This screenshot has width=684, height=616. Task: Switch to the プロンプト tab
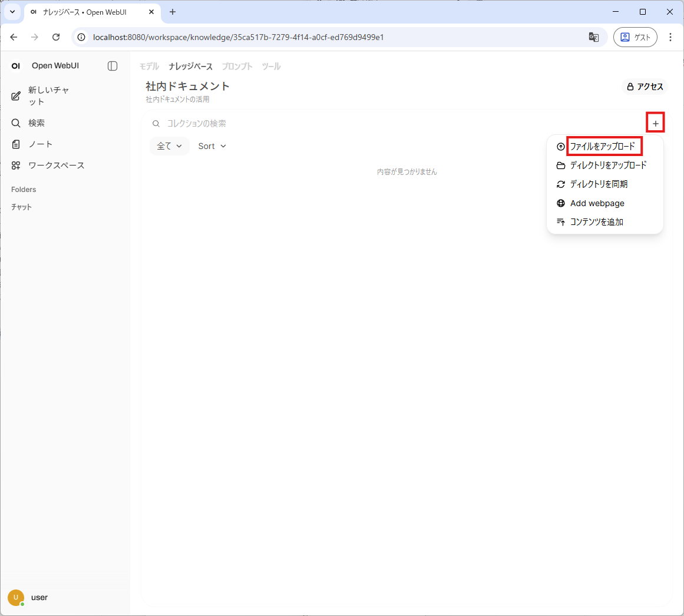click(237, 67)
